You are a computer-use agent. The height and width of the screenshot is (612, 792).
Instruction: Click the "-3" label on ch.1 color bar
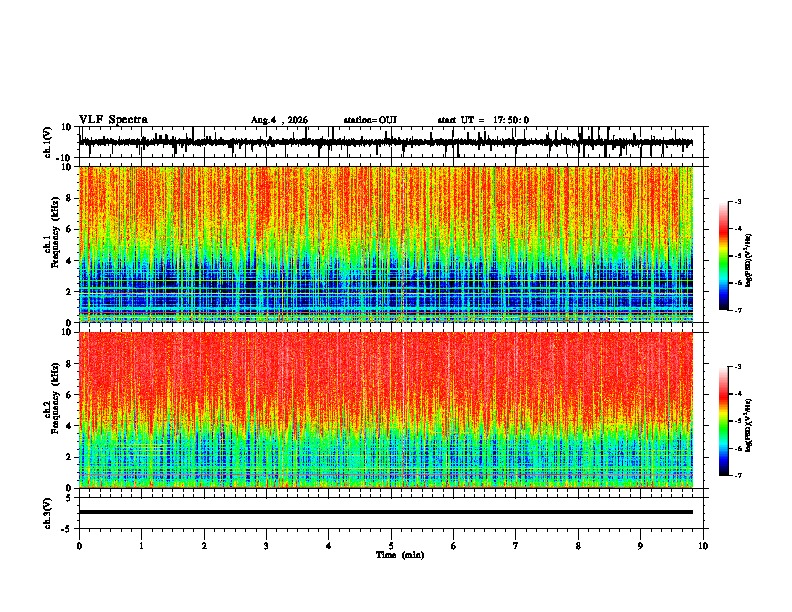[737, 201]
